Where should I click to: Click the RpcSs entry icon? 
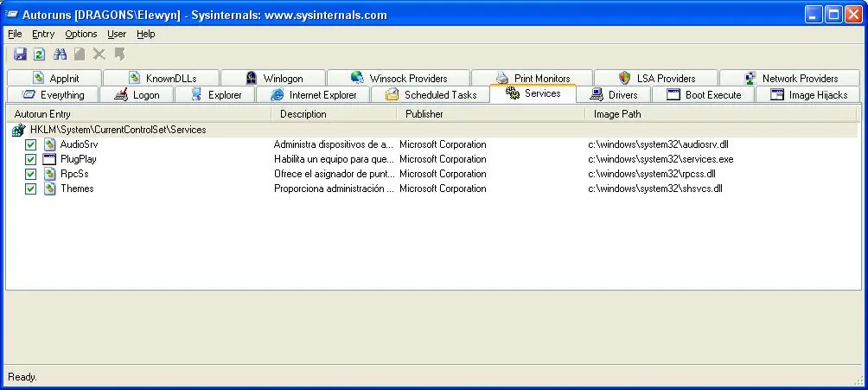[x=50, y=174]
